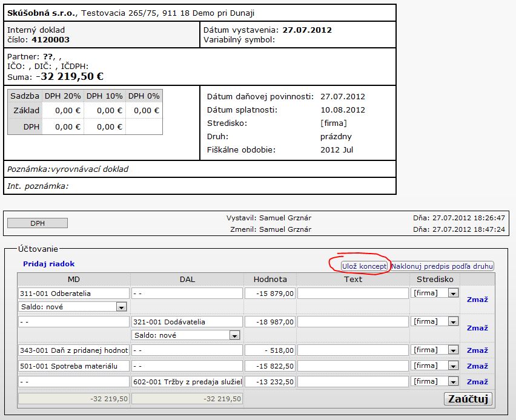This screenshot has width=516, height=420.
Task: Click Naklonuj predpis podľa druhu button
Action: click(442, 266)
